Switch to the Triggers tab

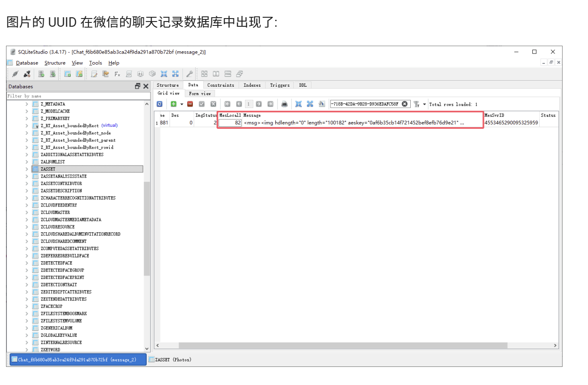[280, 85]
